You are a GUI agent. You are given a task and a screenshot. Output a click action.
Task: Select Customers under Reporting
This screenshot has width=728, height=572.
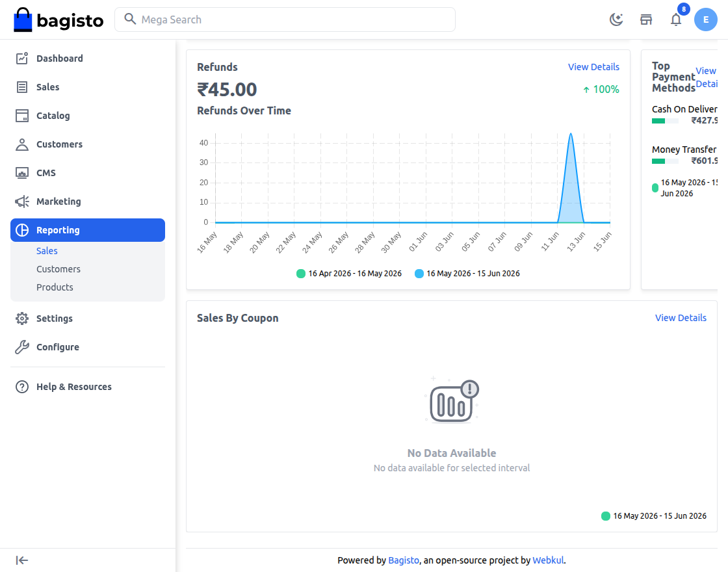click(x=58, y=269)
